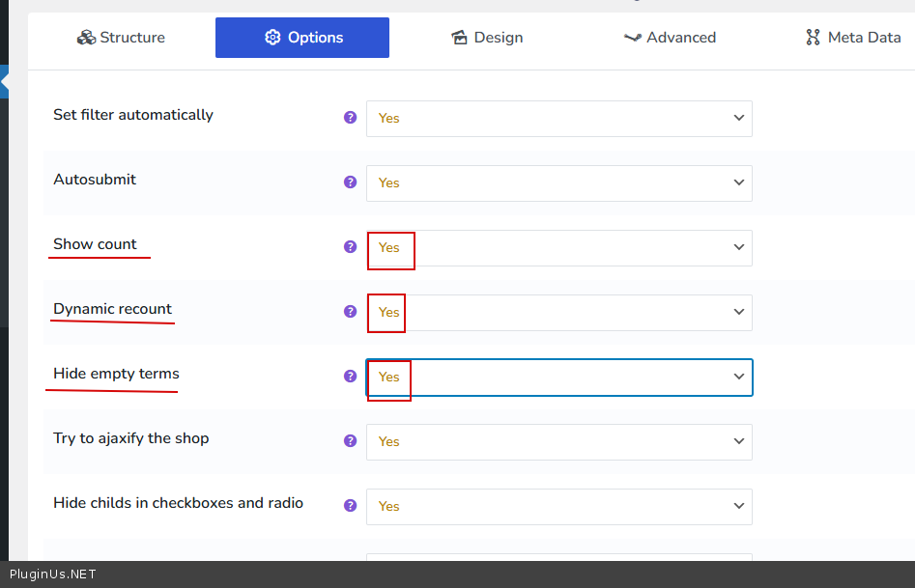Click help icon beside Set filter automatically
The height and width of the screenshot is (588, 915).
(351, 118)
